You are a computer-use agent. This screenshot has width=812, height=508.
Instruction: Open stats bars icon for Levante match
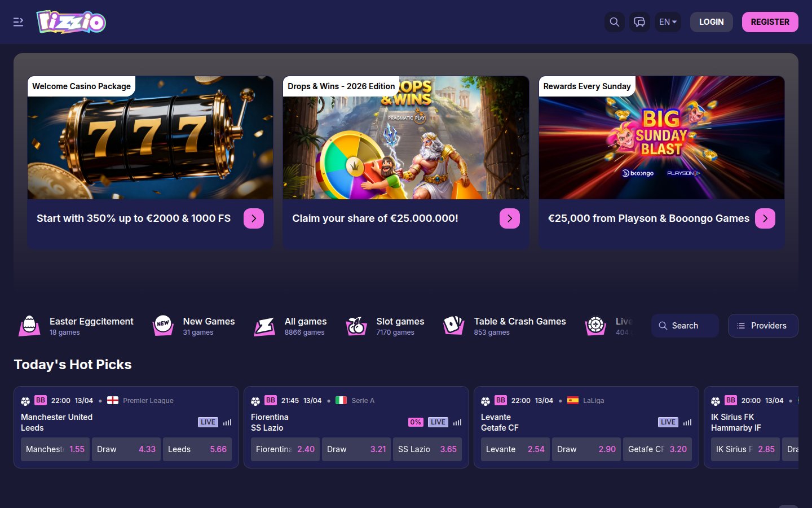tap(687, 422)
